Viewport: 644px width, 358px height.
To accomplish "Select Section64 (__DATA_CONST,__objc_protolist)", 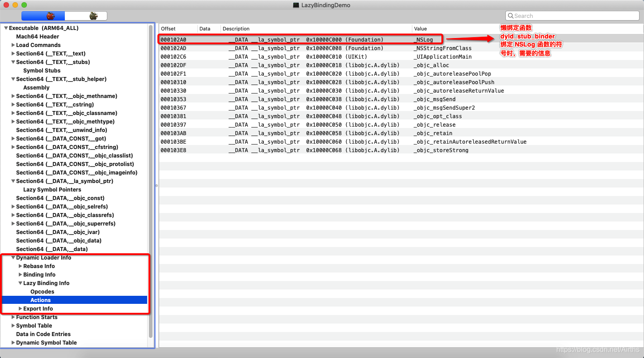I will click(x=75, y=164).
